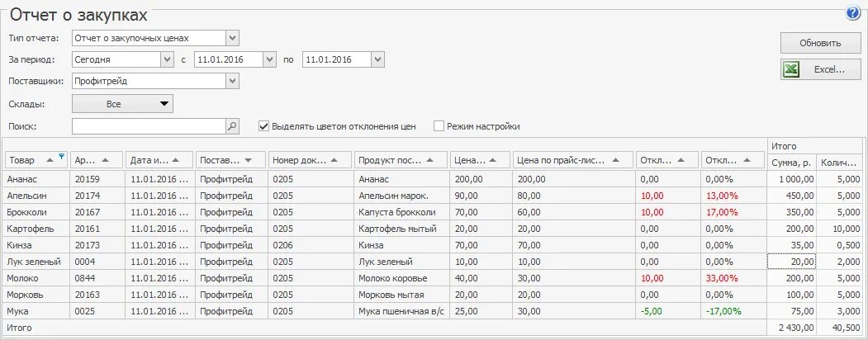Viewport: 868px width, 340px height.
Task: Click the Excel export icon
Action: click(791, 69)
